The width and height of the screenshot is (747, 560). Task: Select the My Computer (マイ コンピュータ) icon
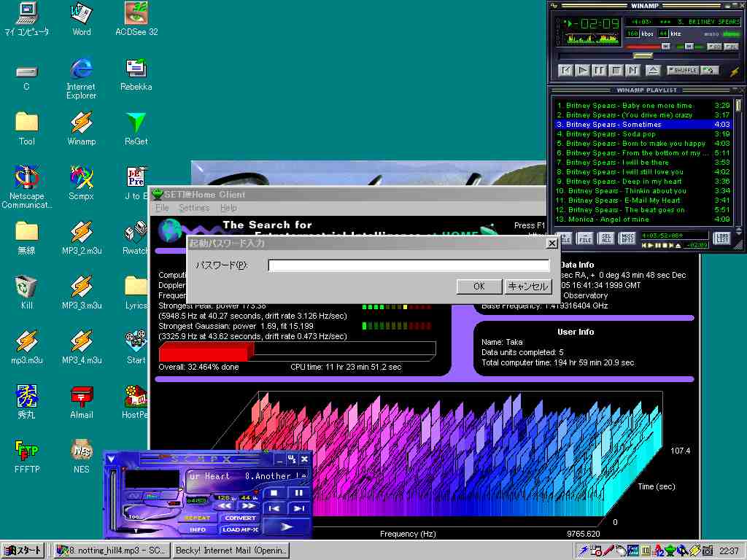point(27,19)
